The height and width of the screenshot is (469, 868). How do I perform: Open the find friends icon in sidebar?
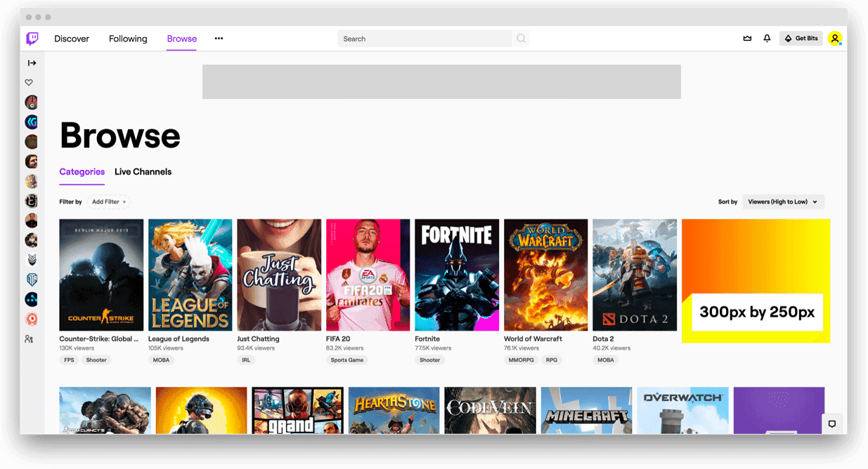click(29, 339)
